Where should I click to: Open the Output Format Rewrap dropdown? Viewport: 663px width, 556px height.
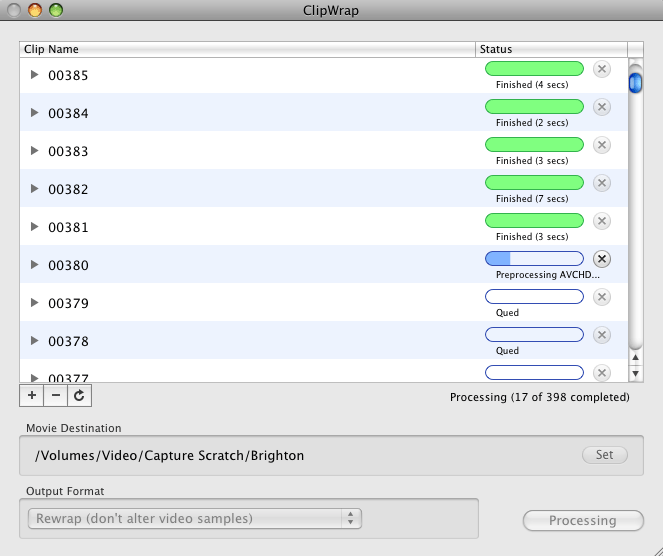(195, 518)
